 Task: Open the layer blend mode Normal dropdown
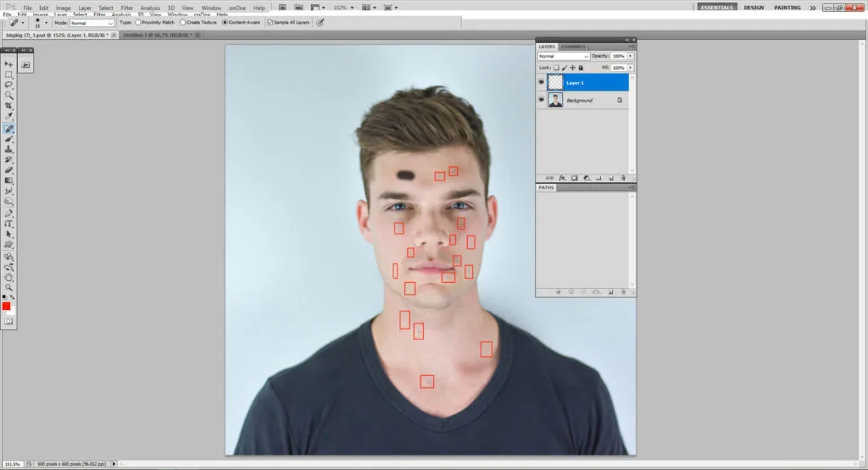[x=563, y=56]
